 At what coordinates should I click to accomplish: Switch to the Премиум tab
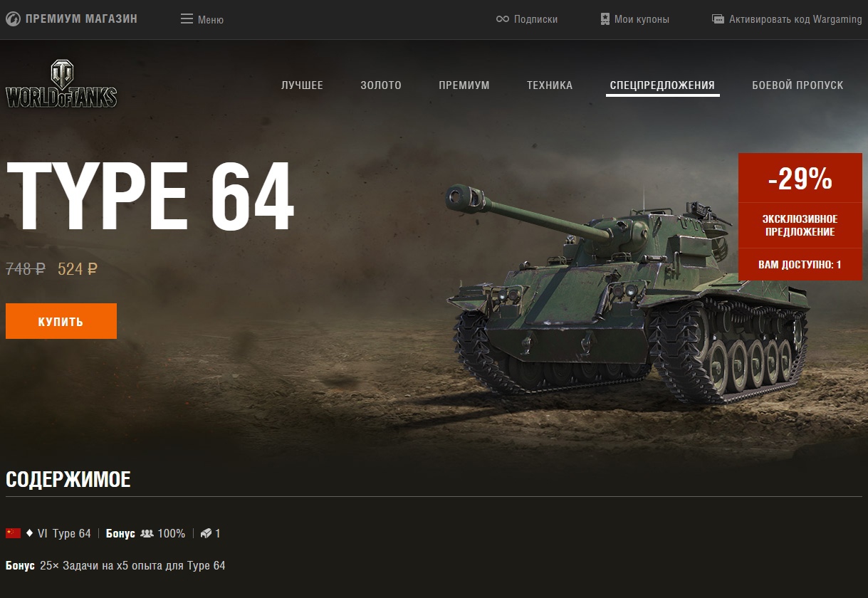click(x=464, y=85)
